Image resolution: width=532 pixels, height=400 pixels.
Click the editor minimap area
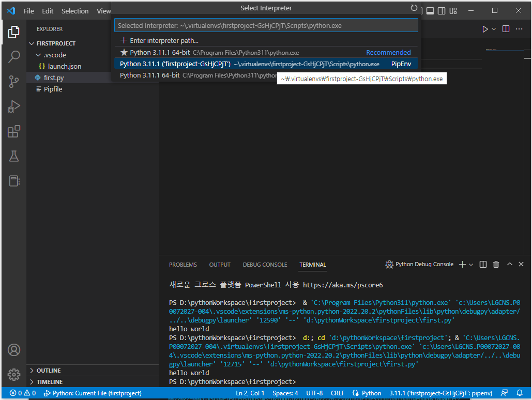504,50
